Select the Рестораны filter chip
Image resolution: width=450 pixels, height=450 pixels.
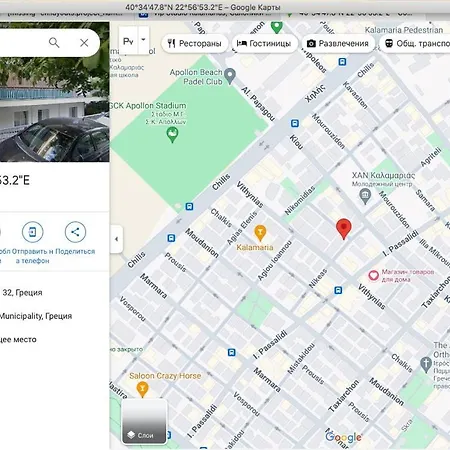[x=195, y=43]
